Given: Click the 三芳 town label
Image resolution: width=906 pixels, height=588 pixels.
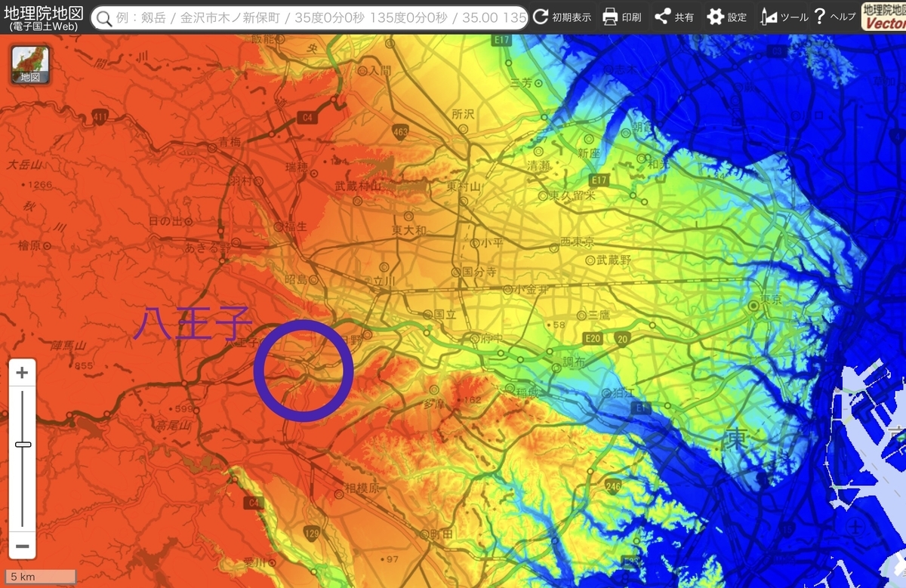Looking at the screenshot, I should pos(522,82).
